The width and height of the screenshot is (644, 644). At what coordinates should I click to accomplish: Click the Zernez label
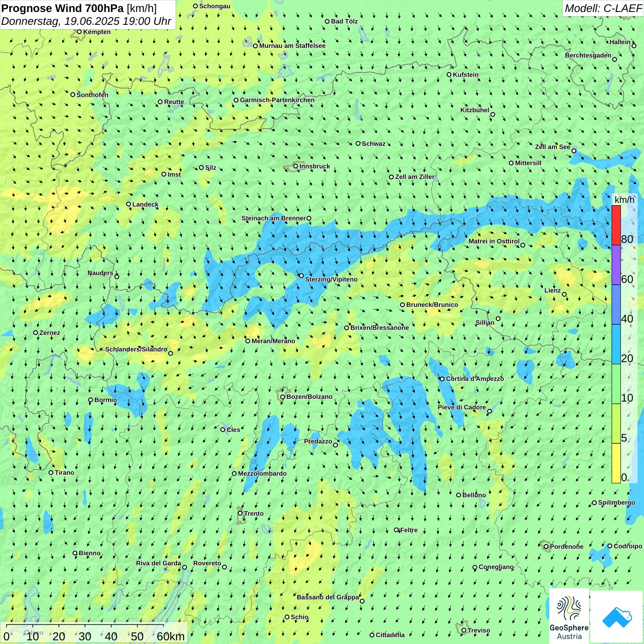click(x=50, y=333)
